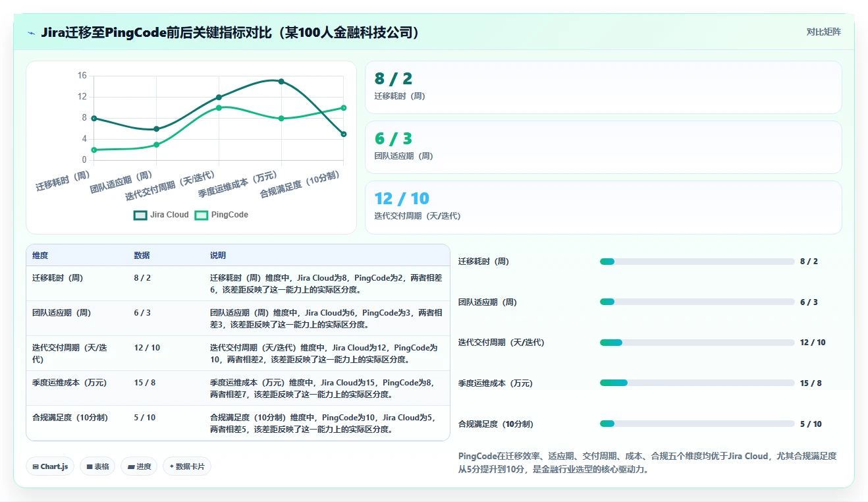Click the icon in the Chart.js chip
Screen dimensions: 868x502
(36, 466)
